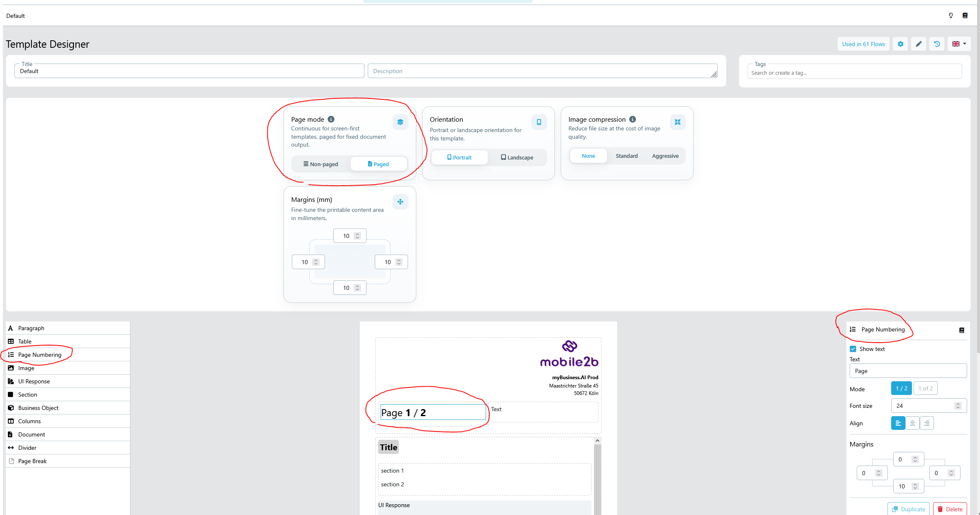Image resolution: width=980 pixels, height=515 pixels.
Task: Click the Used in 61 Flows button
Action: click(x=863, y=44)
